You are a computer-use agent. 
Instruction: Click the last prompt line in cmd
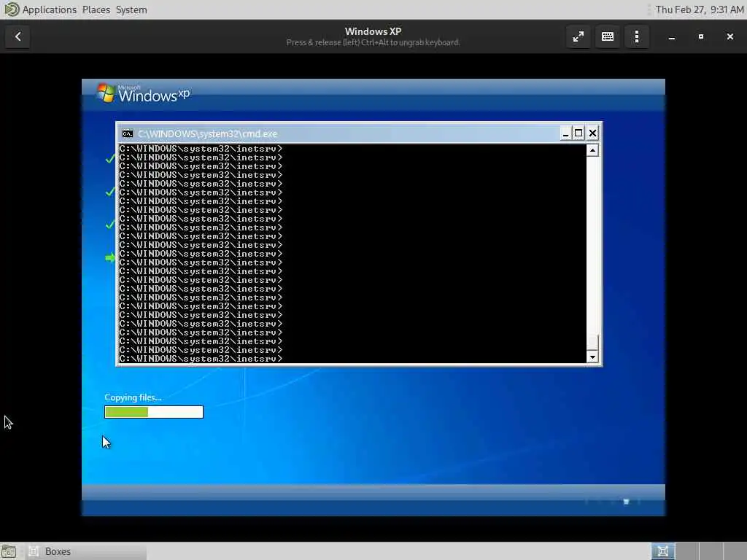(x=201, y=359)
